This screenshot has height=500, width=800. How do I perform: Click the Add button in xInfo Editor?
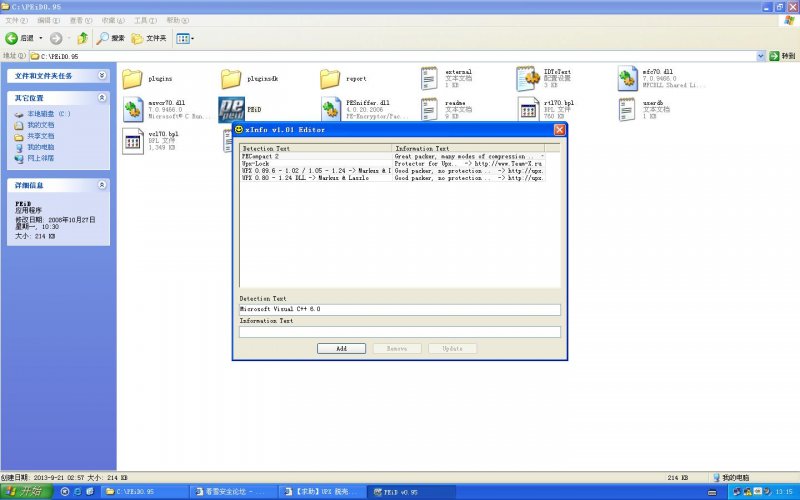pos(341,348)
